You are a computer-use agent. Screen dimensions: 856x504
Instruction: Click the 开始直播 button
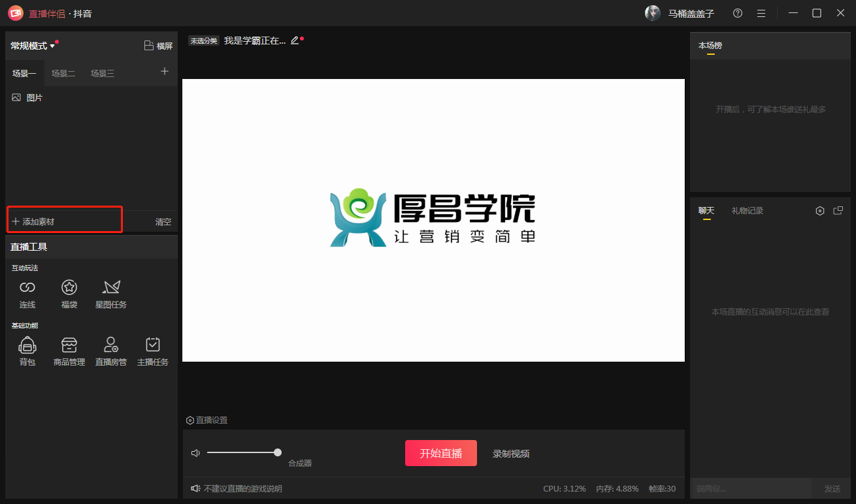pos(441,453)
